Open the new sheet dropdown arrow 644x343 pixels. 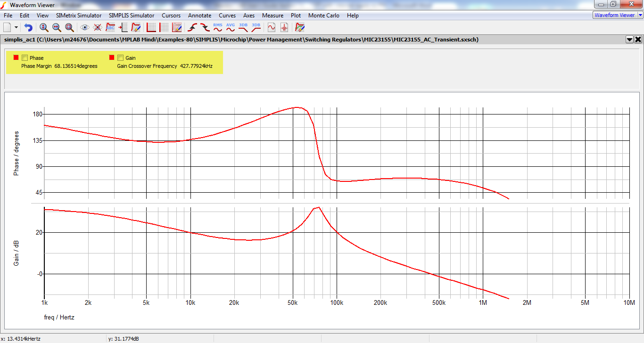pyautogui.click(x=17, y=27)
